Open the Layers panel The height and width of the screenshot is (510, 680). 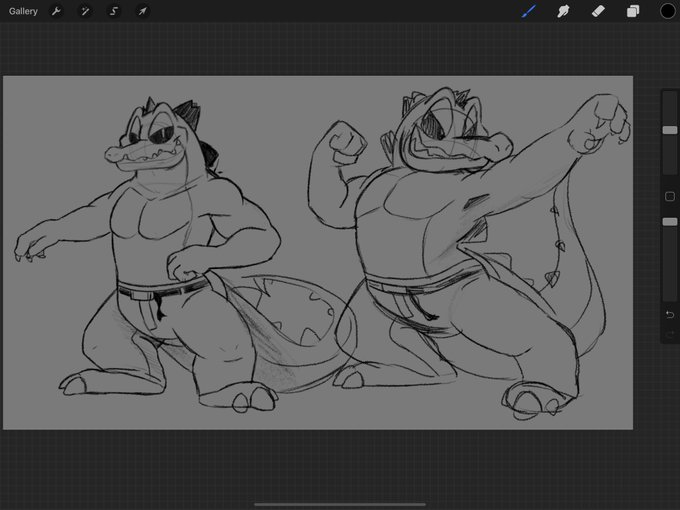pos(633,11)
